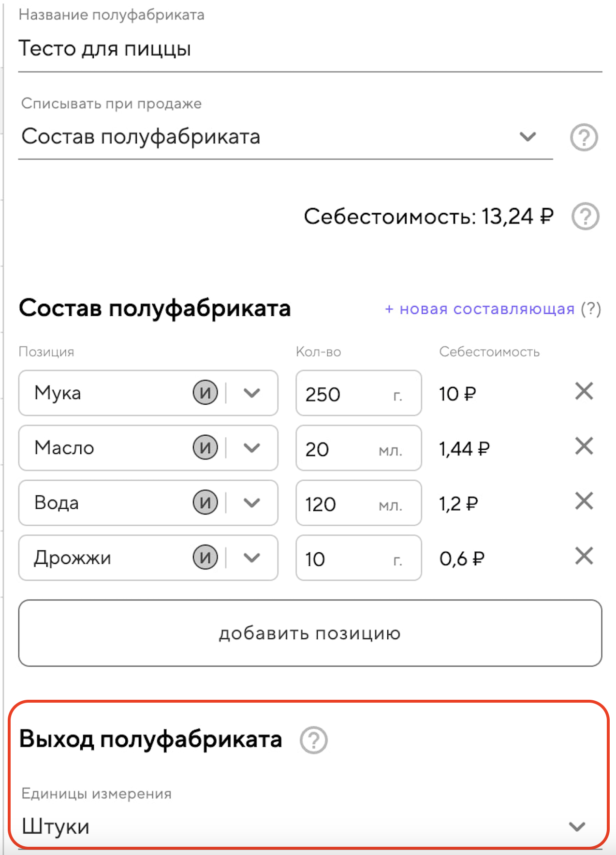
Task: Open the Мука position dropdown
Action: pyautogui.click(x=252, y=393)
